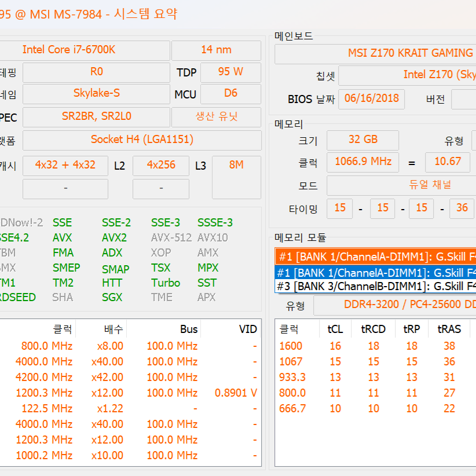Select the 32 GB memory size field

point(363,140)
